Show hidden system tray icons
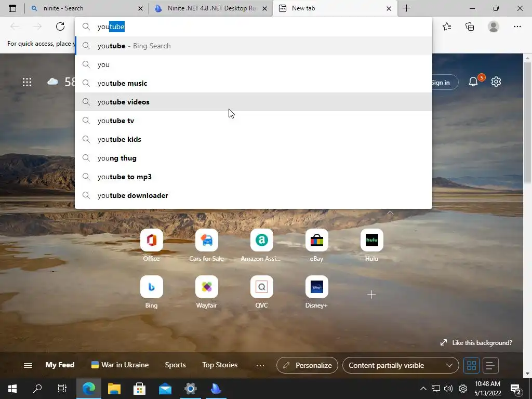Image resolution: width=532 pixels, height=399 pixels. 423,389
